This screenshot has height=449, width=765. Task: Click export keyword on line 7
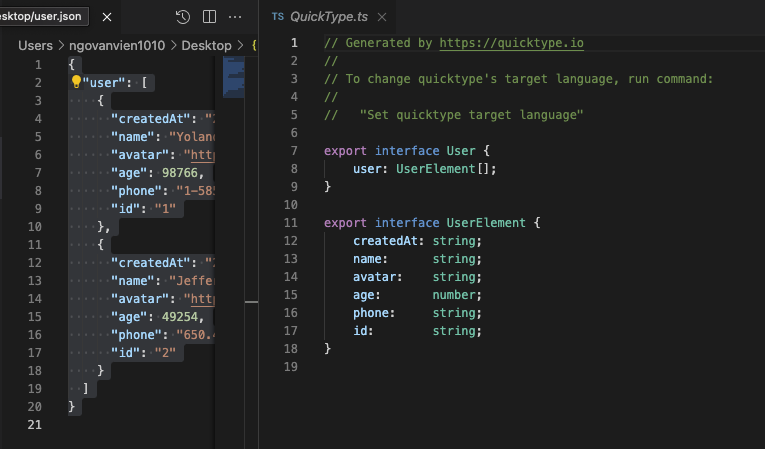tap(345, 151)
